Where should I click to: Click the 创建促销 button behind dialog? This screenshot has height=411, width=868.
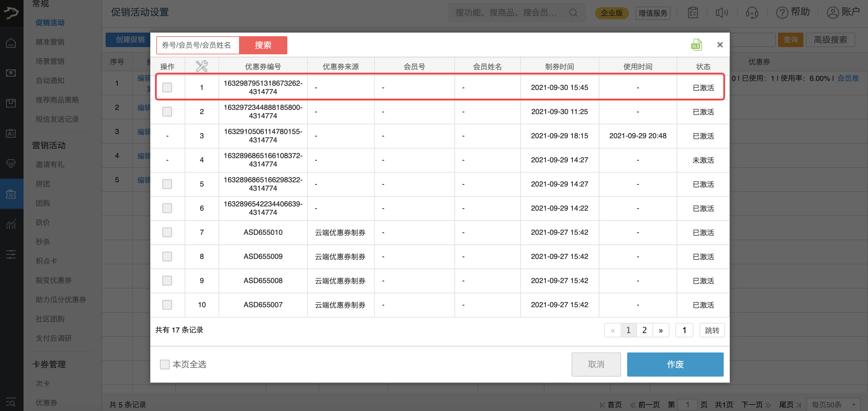pyautogui.click(x=128, y=40)
